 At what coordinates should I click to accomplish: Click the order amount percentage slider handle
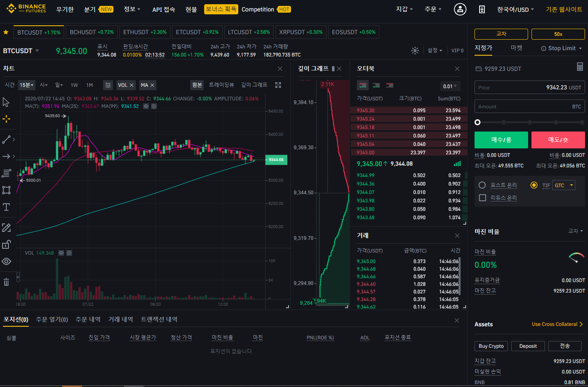(x=477, y=122)
